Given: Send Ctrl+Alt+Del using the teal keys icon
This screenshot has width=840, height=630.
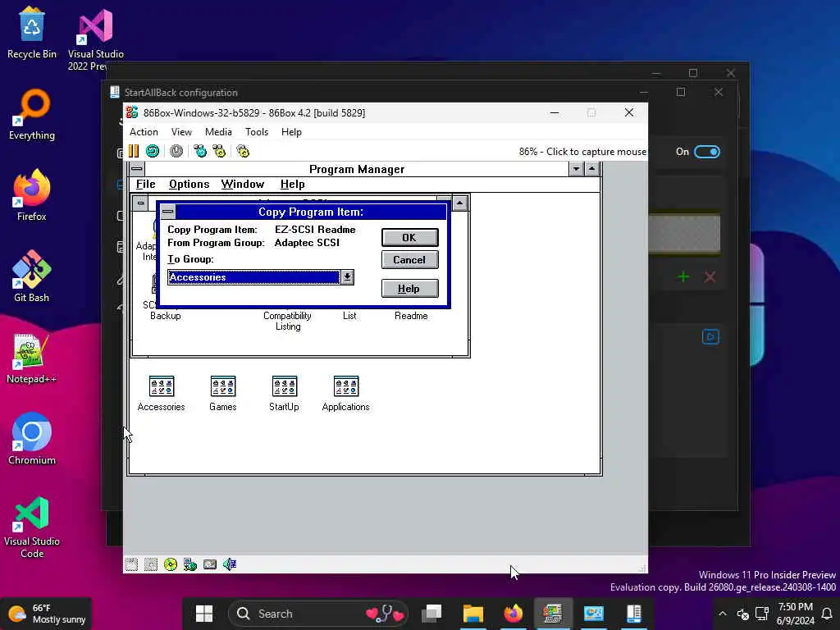Looking at the screenshot, I should click(200, 151).
